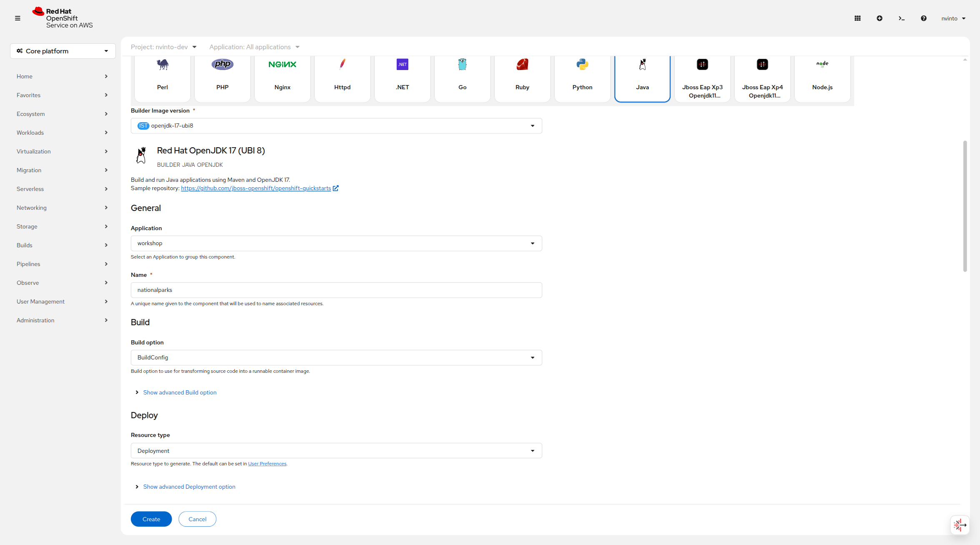The height and width of the screenshot is (545, 980).
Task: Open the Application All applications dropdown
Action: [x=254, y=47]
